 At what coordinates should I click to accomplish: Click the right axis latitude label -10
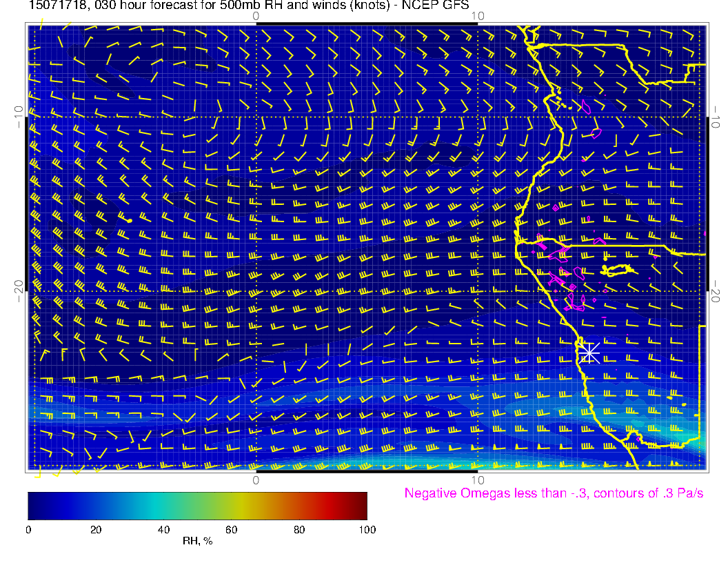(716, 117)
